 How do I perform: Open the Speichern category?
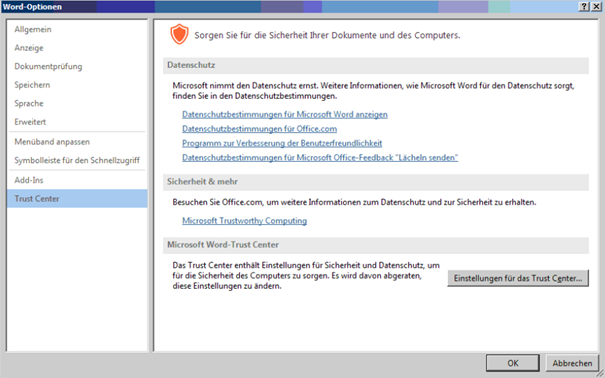click(x=77, y=85)
